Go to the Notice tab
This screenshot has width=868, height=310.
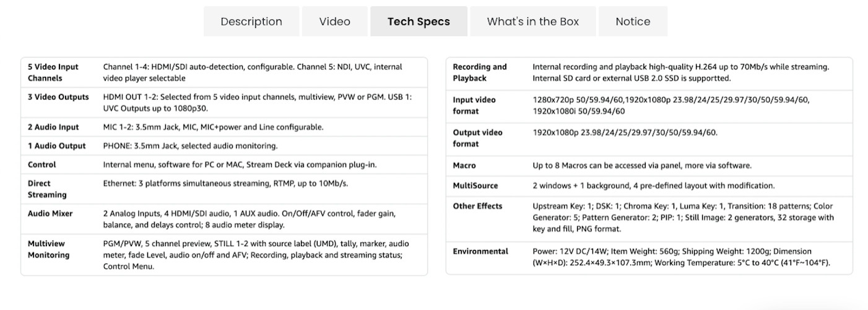coord(633,22)
